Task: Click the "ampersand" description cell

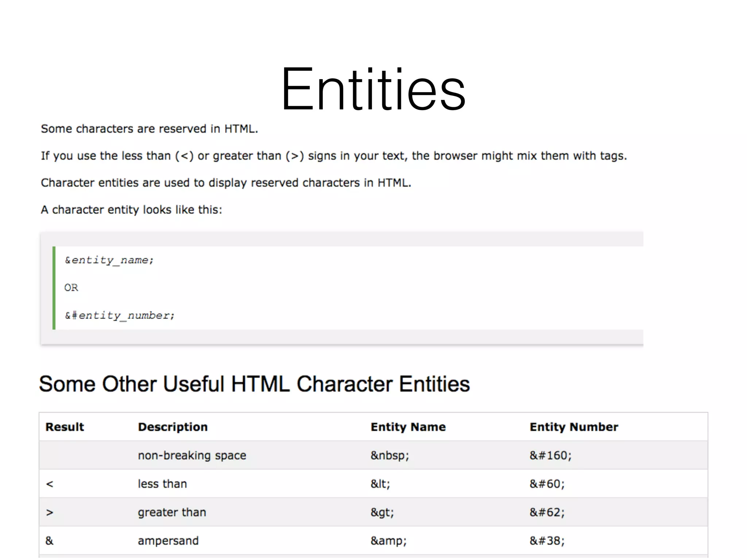Action: (x=168, y=540)
